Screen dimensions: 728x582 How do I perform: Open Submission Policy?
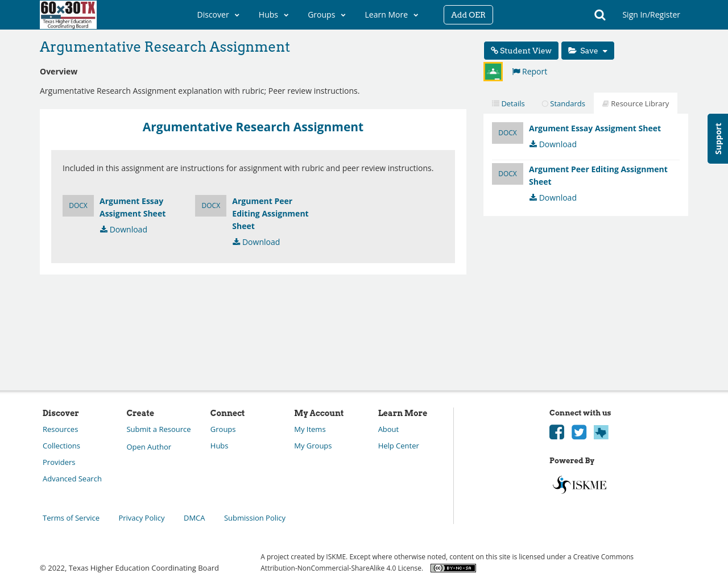pos(255,518)
